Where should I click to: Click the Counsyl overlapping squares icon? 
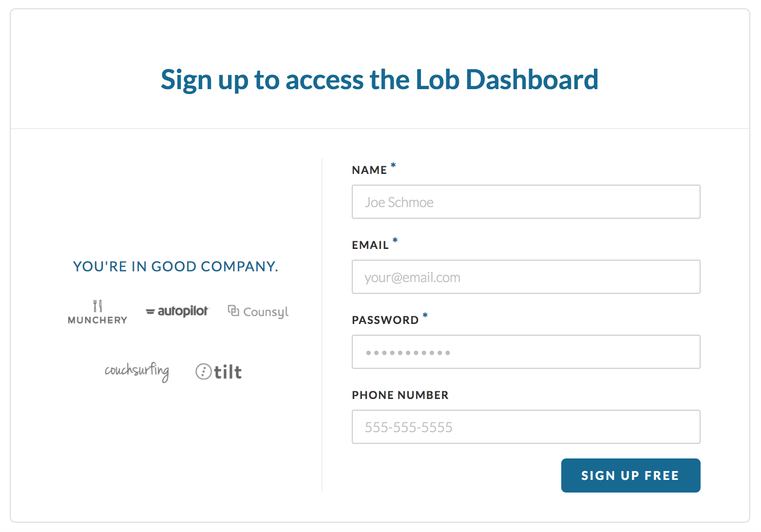click(x=233, y=310)
